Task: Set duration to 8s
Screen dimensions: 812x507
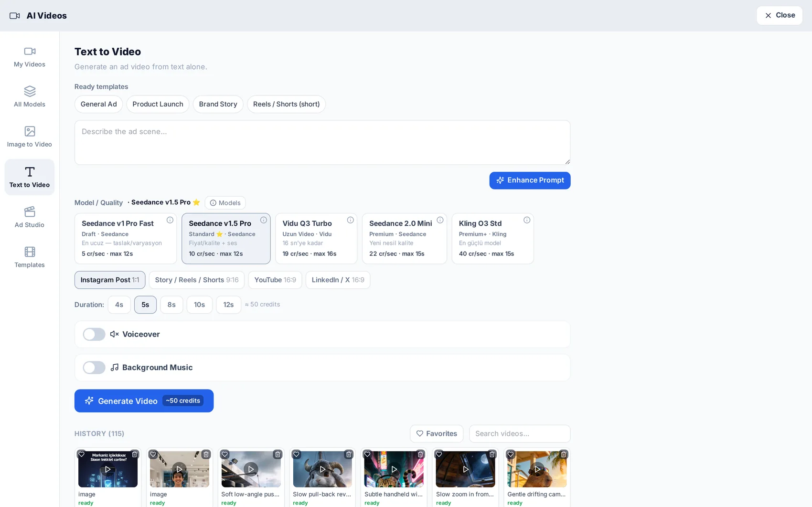Action: 172,305
